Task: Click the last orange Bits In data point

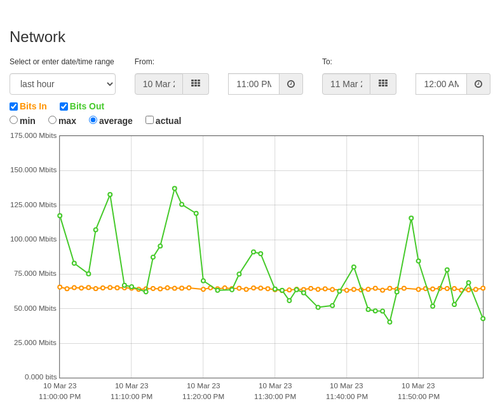Action: coord(483,288)
